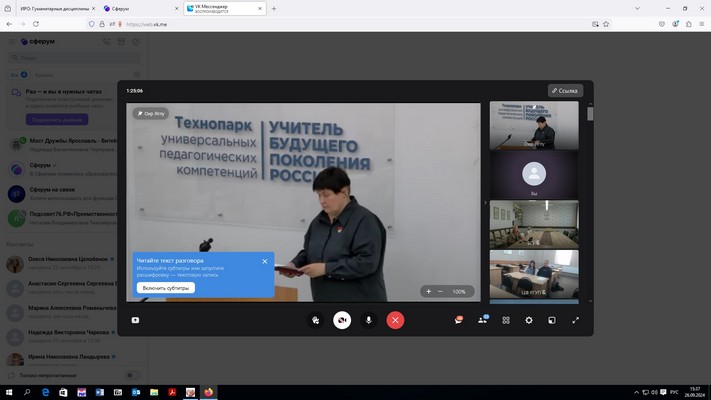Minimize the call into a small window
The height and width of the screenshot is (400, 711).
(552, 320)
